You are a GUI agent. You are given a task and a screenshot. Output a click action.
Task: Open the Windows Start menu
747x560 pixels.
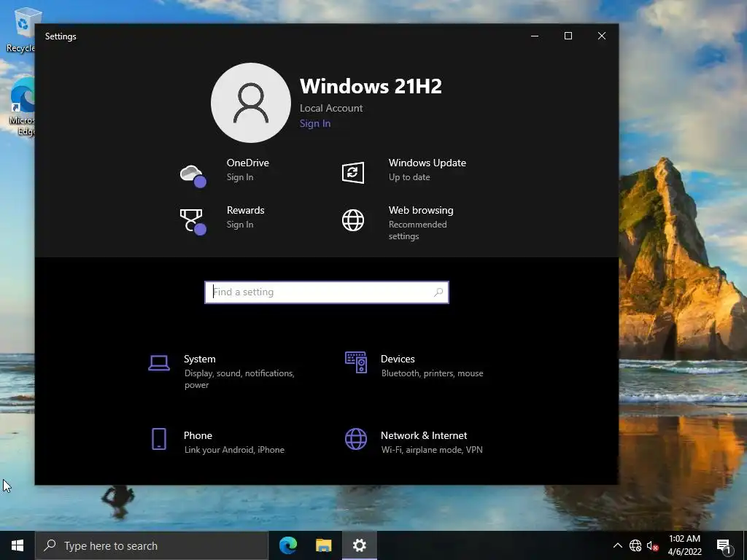coord(18,545)
